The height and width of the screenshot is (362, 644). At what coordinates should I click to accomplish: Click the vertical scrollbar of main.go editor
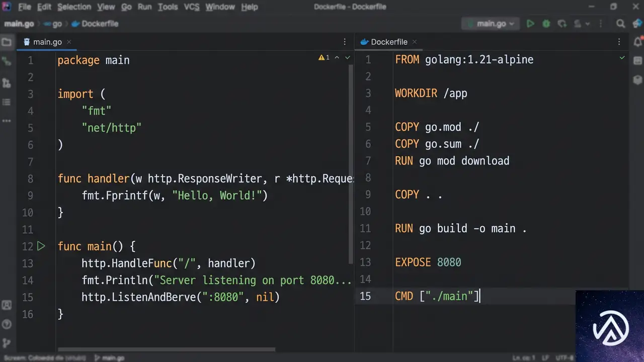(351, 164)
